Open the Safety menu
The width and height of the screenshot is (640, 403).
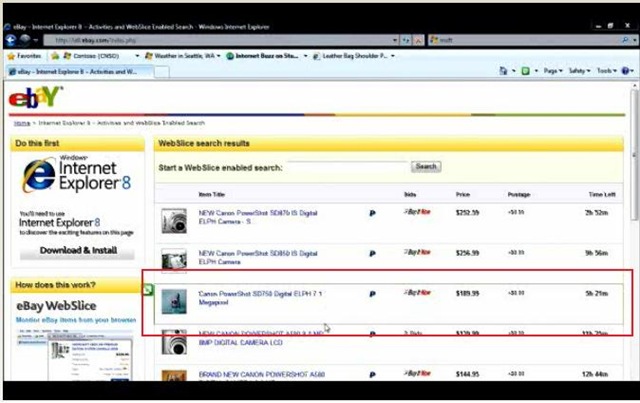pyautogui.click(x=579, y=71)
